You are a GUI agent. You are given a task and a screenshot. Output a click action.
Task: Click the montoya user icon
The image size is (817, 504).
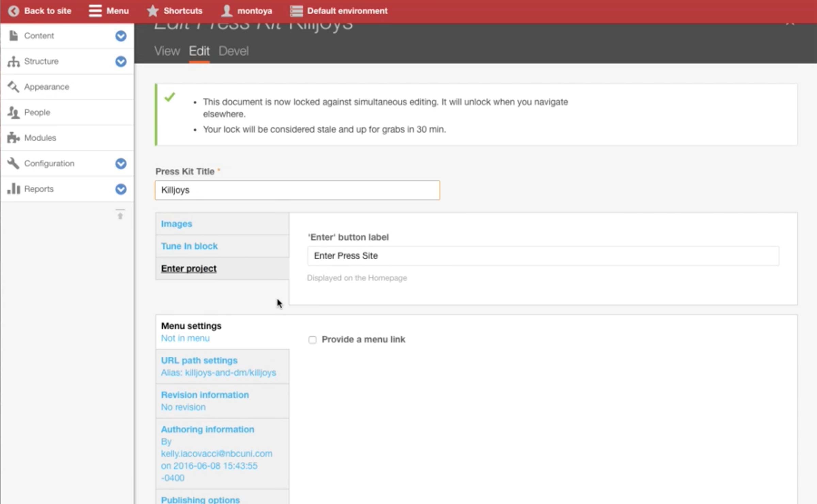tap(226, 11)
